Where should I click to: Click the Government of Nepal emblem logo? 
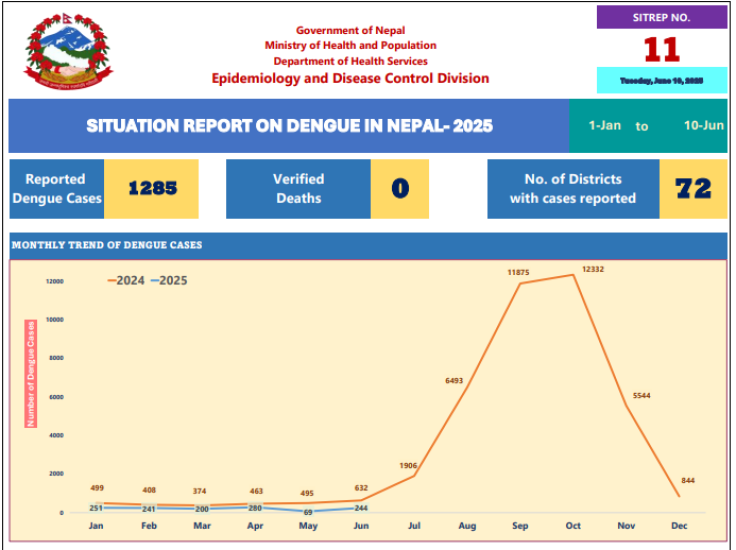tap(68, 51)
